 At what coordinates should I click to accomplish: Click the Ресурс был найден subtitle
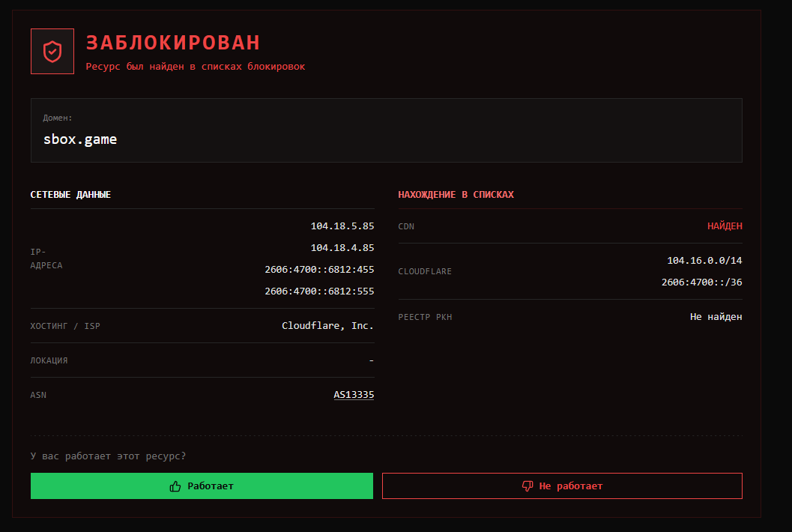pos(196,66)
